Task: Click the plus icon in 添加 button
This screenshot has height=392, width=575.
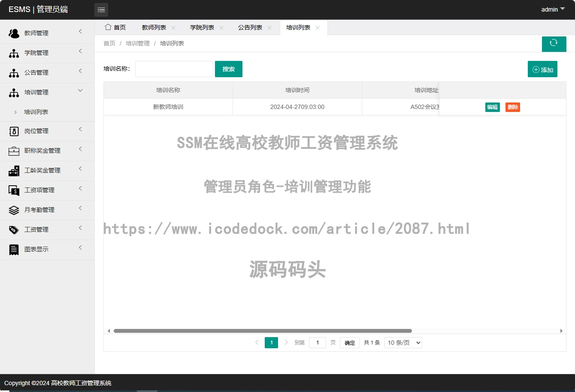Action: (x=536, y=69)
